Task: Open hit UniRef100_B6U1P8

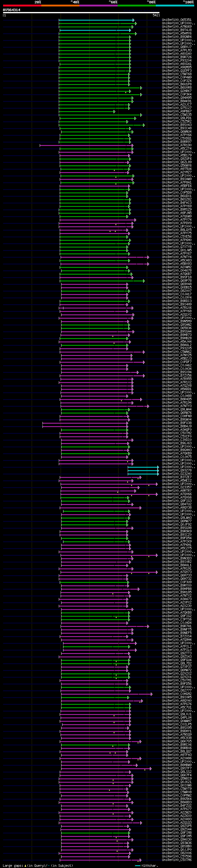Action: (177, 84)
